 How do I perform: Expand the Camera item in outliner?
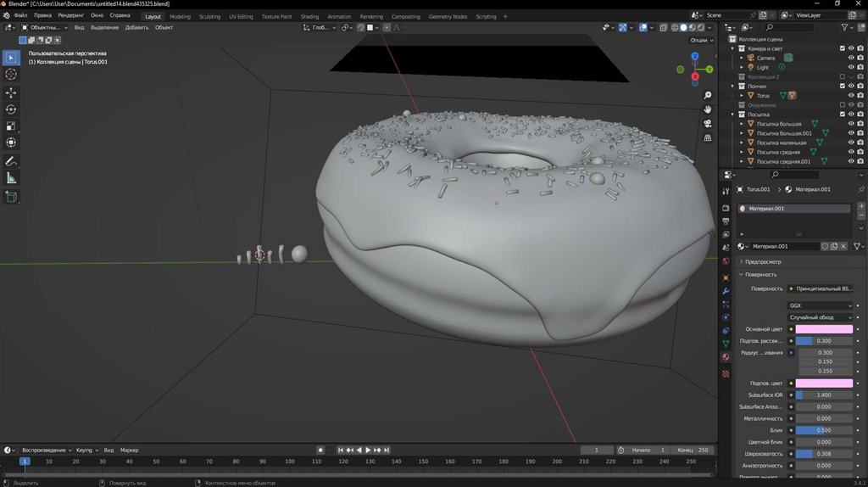pyautogui.click(x=742, y=58)
